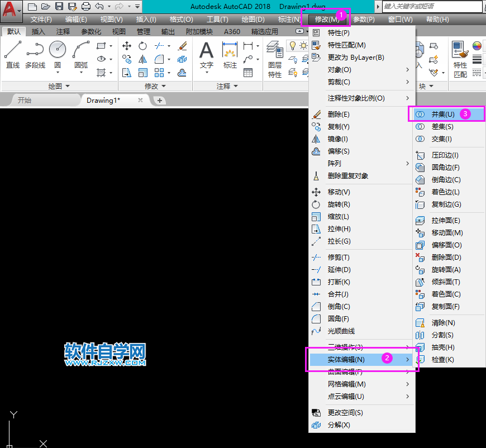Open the color wheel in Properties panel

(x=476, y=46)
